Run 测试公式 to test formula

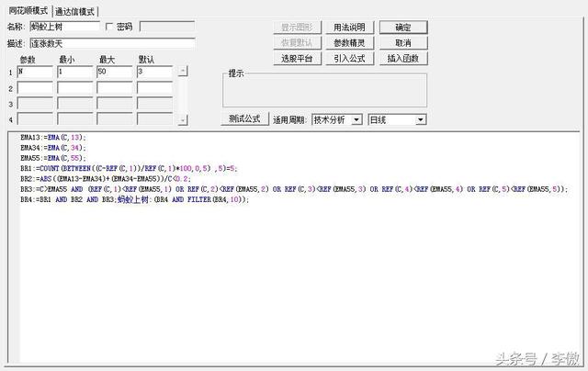[x=244, y=119]
